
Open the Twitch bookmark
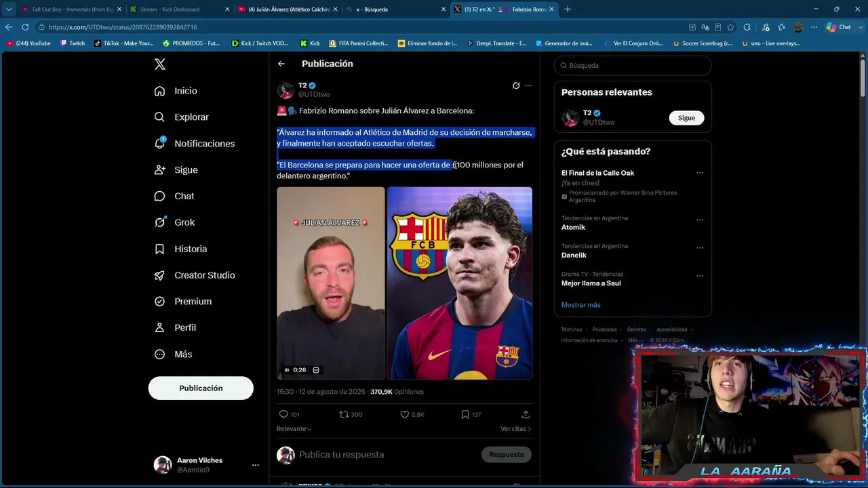click(x=73, y=43)
